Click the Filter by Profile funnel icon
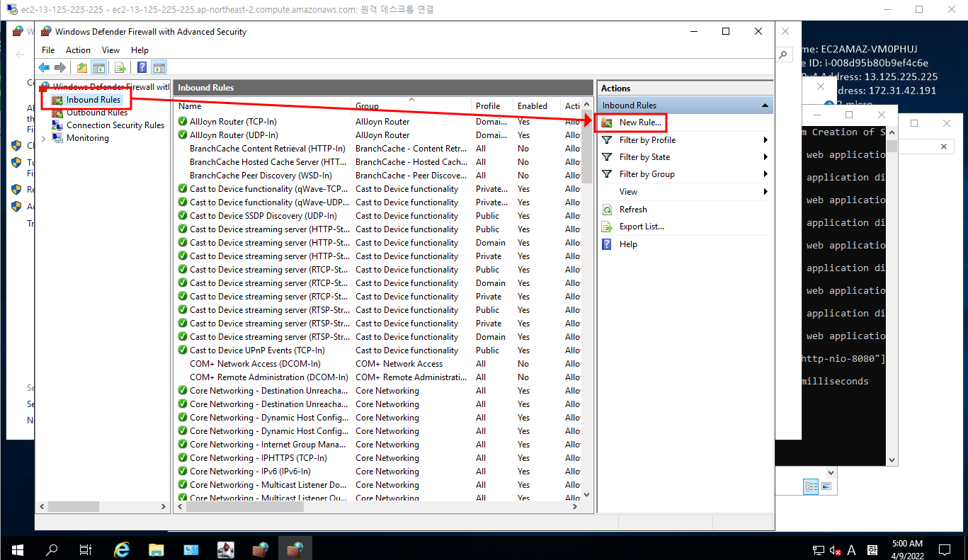The height and width of the screenshot is (560, 968). tap(607, 140)
